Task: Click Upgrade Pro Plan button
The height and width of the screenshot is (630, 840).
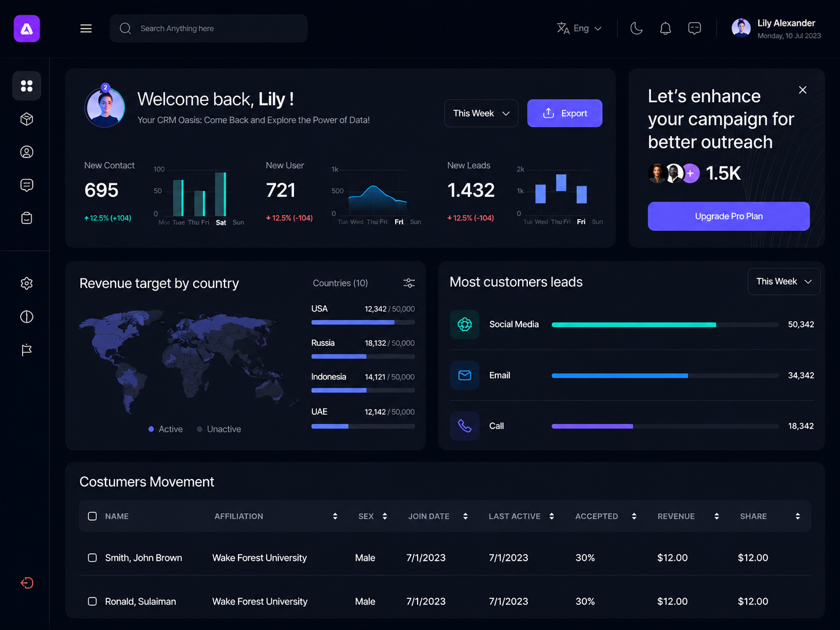Action: tap(729, 216)
